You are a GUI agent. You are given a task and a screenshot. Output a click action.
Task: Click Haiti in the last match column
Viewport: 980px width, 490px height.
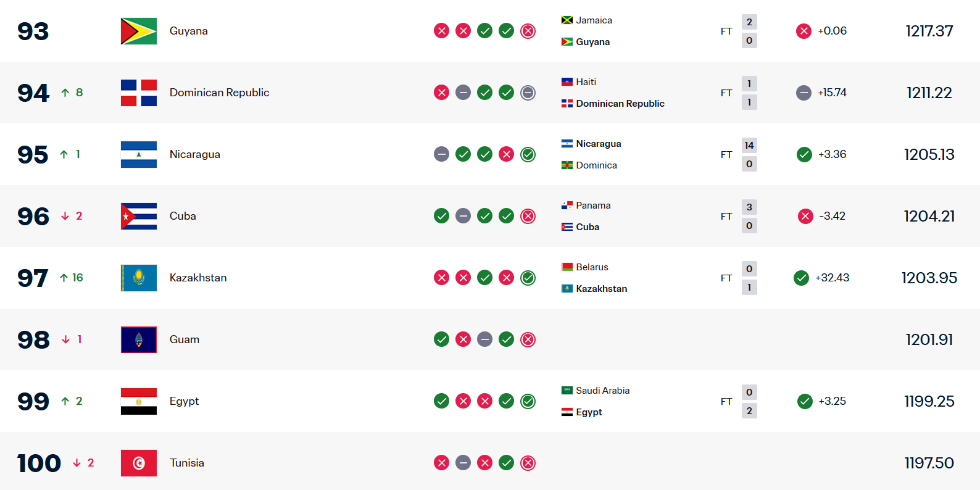click(586, 82)
